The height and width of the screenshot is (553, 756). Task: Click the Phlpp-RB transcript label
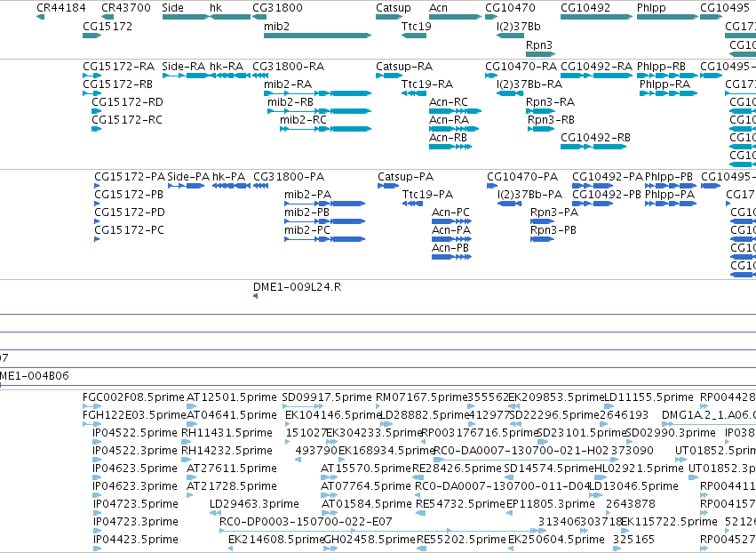click(661, 66)
